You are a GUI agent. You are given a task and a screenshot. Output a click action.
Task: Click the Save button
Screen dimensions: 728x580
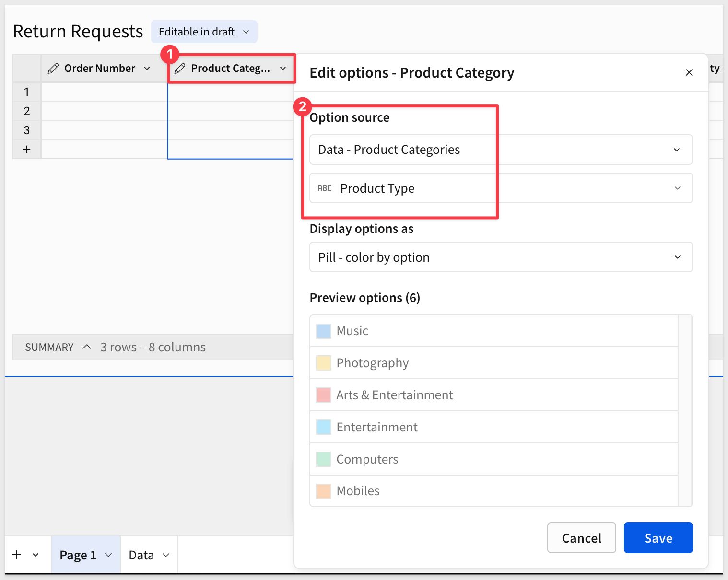658,538
